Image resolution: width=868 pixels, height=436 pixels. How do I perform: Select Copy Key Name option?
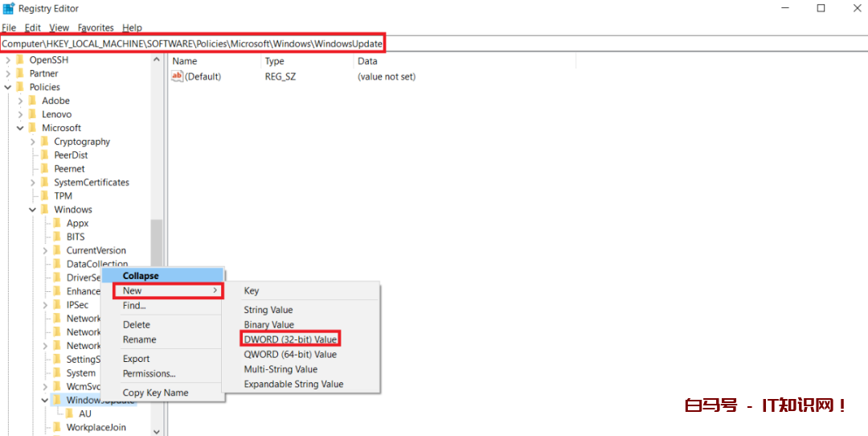(155, 393)
